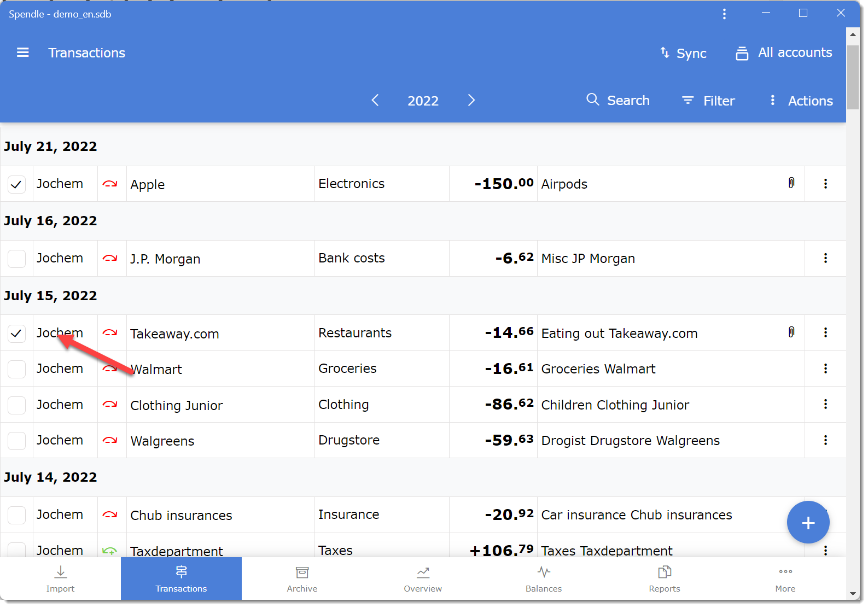Open the attachment paperclip on Airpods row
868x608 pixels.
coord(791,183)
